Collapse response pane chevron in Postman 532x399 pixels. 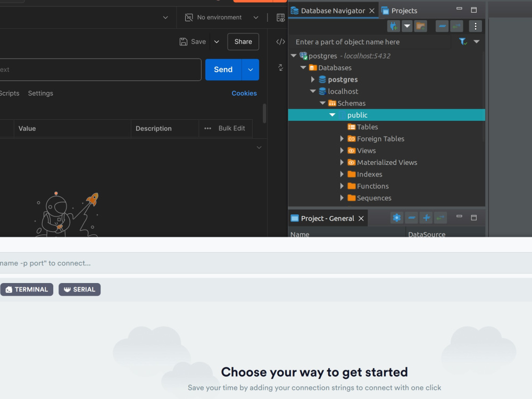point(259,147)
